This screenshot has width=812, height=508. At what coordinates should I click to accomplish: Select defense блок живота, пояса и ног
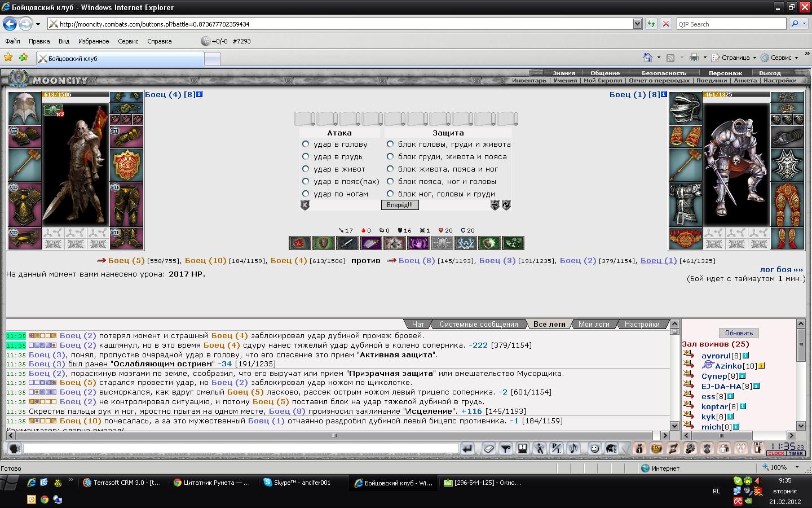390,169
